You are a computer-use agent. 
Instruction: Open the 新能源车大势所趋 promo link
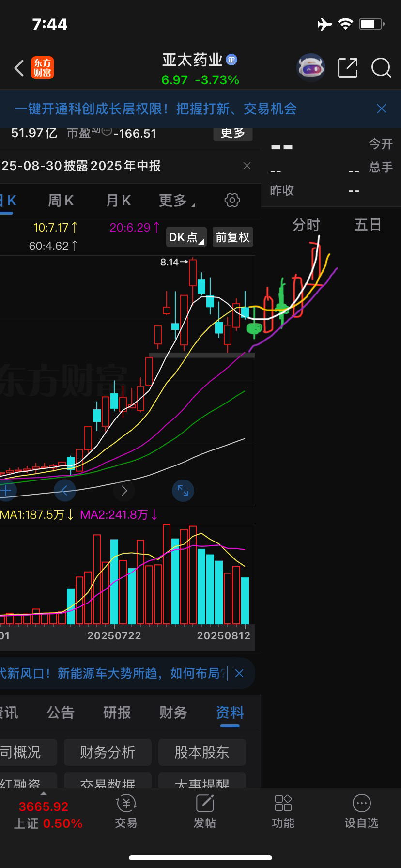coord(113,673)
